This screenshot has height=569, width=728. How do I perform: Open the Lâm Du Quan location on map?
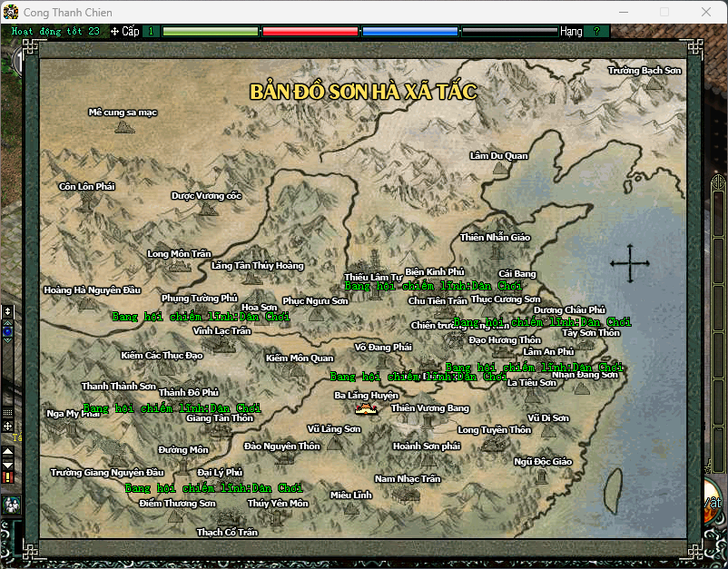pos(498,169)
